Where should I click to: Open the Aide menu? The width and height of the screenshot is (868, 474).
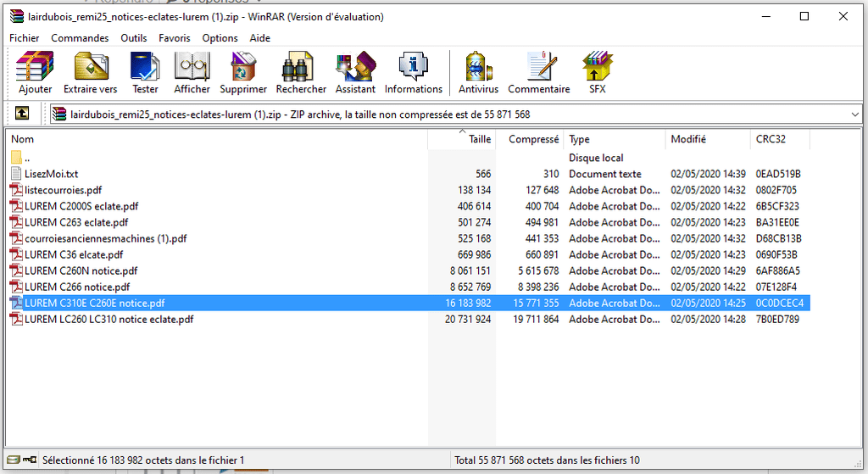pyautogui.click(x=259, y=38)
